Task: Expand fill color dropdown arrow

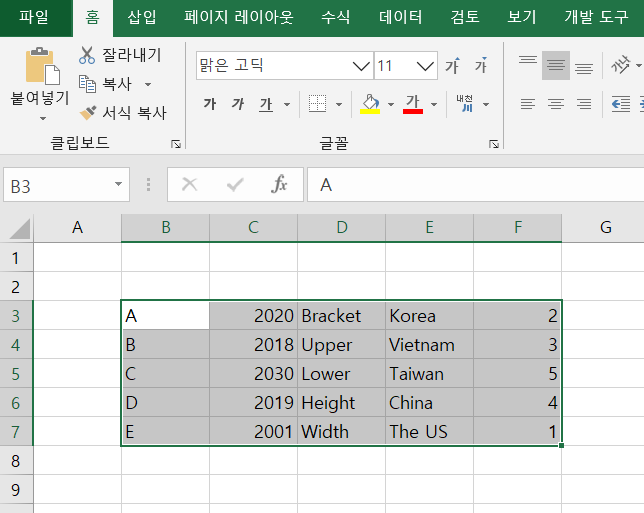Action: [x=391, y=104]
